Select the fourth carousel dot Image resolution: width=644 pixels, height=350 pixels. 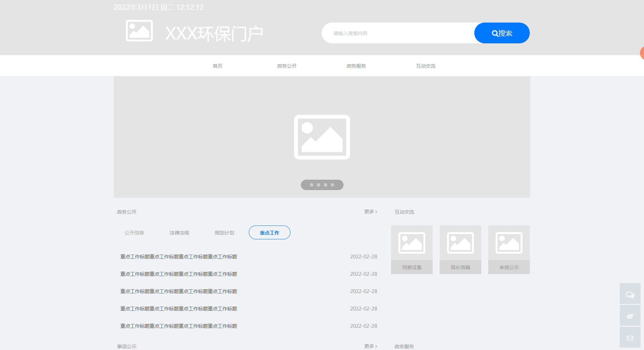pos(332,185)
